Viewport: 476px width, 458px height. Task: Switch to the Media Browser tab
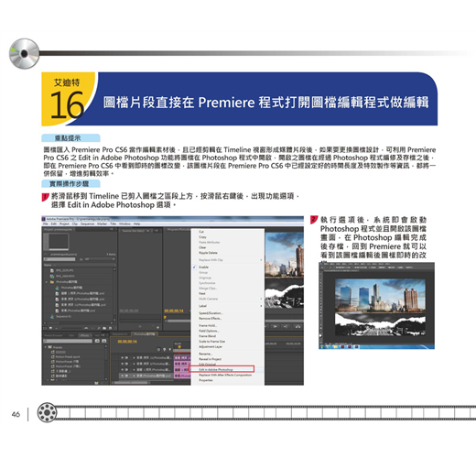click(x=53, y=335)
